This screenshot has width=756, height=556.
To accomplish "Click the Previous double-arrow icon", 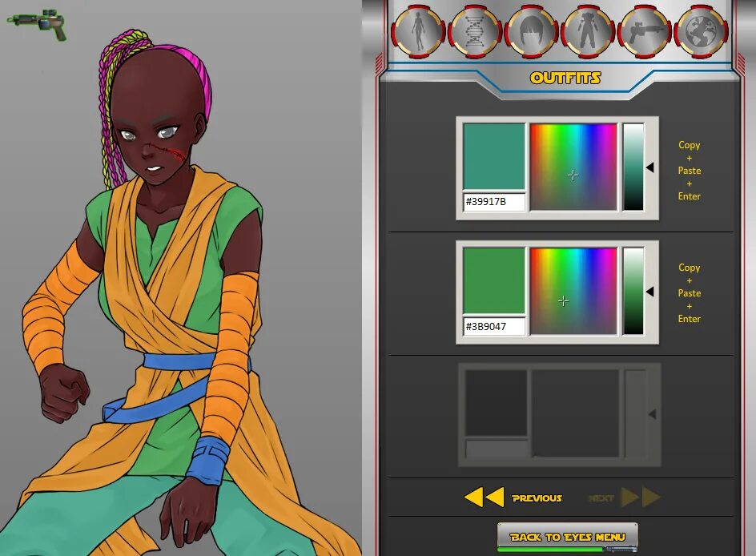I will click(484, 498).
